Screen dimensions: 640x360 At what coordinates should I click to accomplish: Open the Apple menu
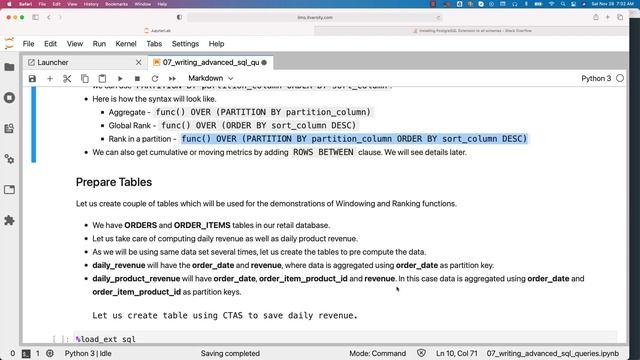9,4
